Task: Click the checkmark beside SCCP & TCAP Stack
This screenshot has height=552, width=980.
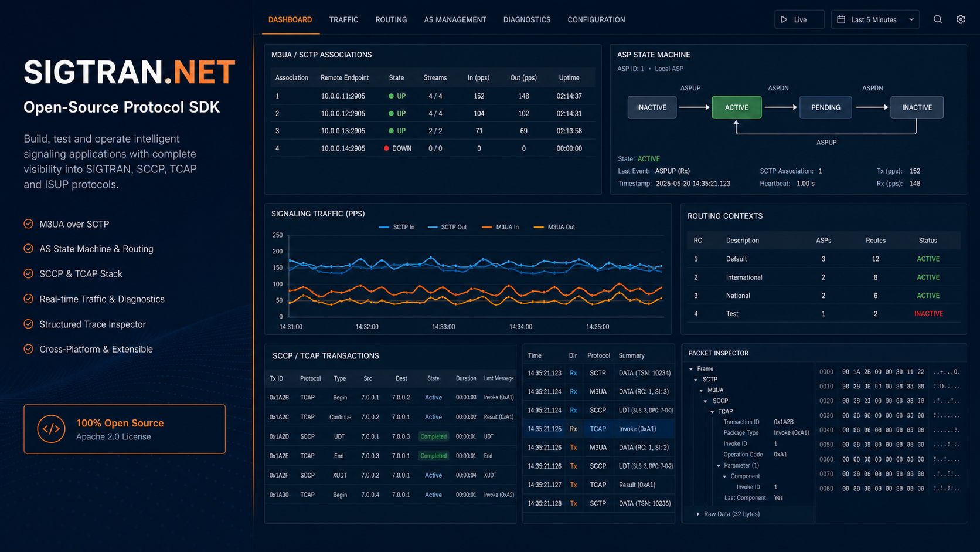Action: coord(28,273)
